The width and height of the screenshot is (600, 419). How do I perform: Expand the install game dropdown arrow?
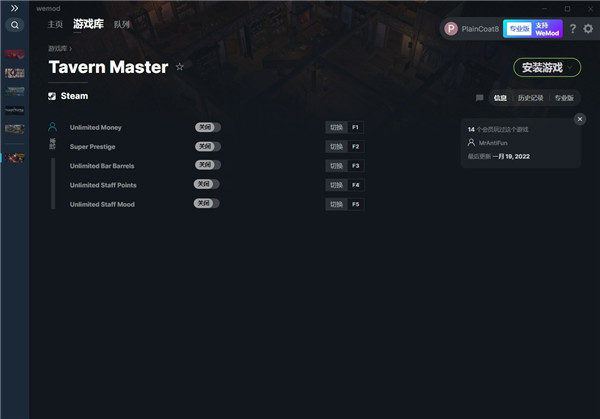pyautogui.click(x=570, y=68)
